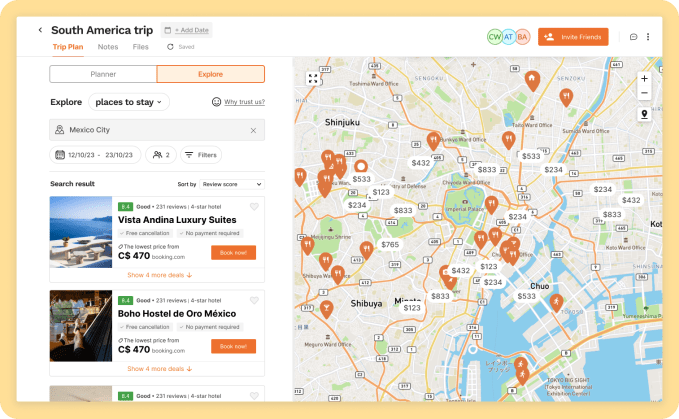The height and width of the screenshot is (419, 679).
Task: Select the $432 price marker near Bunkyo
Action: tap(420, 163)
